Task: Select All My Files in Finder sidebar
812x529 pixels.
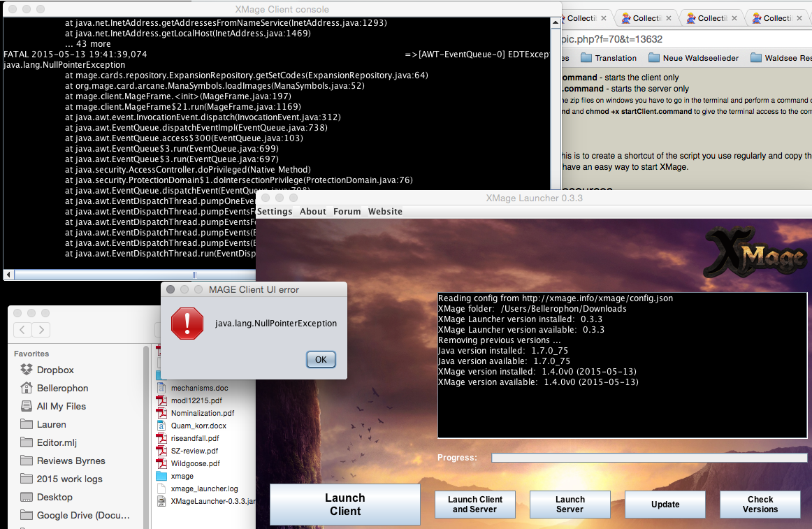Action: point(53,406)
